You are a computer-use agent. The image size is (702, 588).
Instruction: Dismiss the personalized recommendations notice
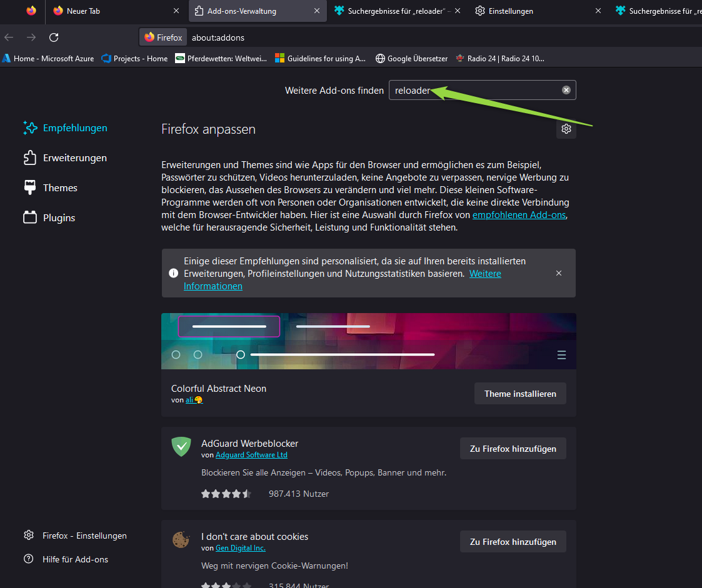tap(558, 273)
